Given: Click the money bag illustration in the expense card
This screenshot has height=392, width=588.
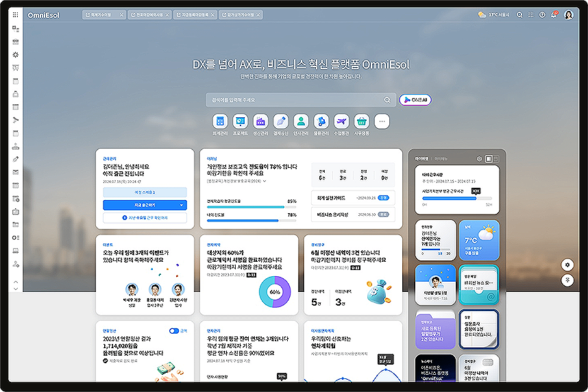Looking at the screenshot, I should point(379,291).
